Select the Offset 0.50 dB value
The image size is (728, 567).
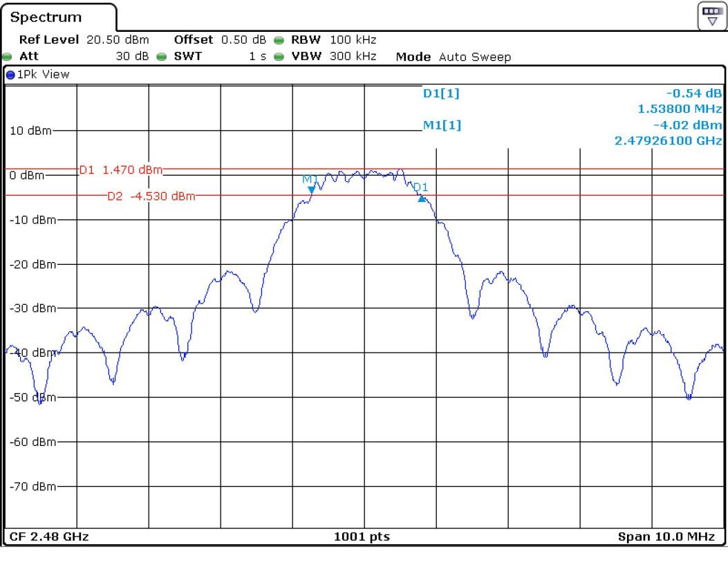coord(243,40)
